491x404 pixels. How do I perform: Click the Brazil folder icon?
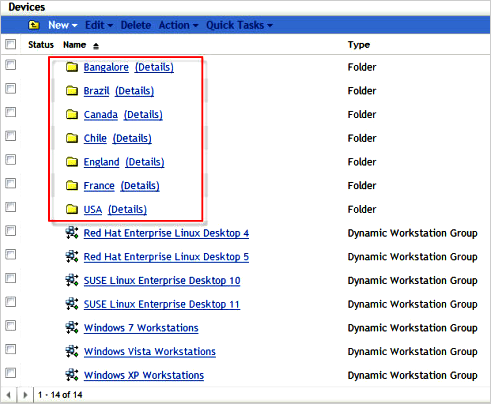click(72, 91)
